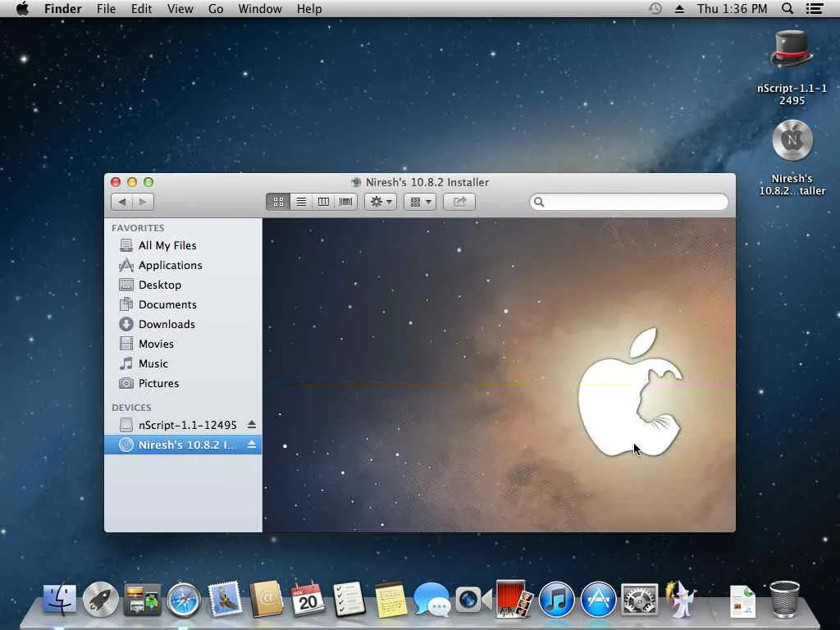The height and width of the screenshot is (630, 840).
Task: Launch Safari compass icon in Dock
Action: tap(183, 600)
